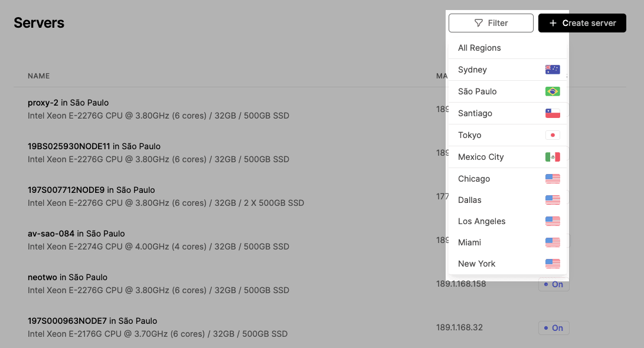Screen dimensions: 644x348
Task: Toggle the On badge for 197S000963NODE7
Action: [553, 328]
